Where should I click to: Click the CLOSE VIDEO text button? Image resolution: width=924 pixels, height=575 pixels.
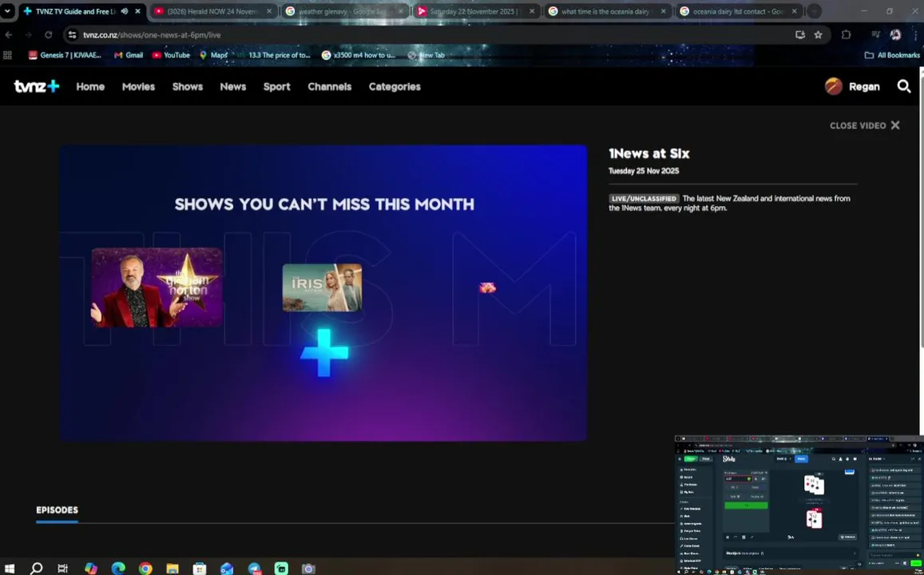858,125
